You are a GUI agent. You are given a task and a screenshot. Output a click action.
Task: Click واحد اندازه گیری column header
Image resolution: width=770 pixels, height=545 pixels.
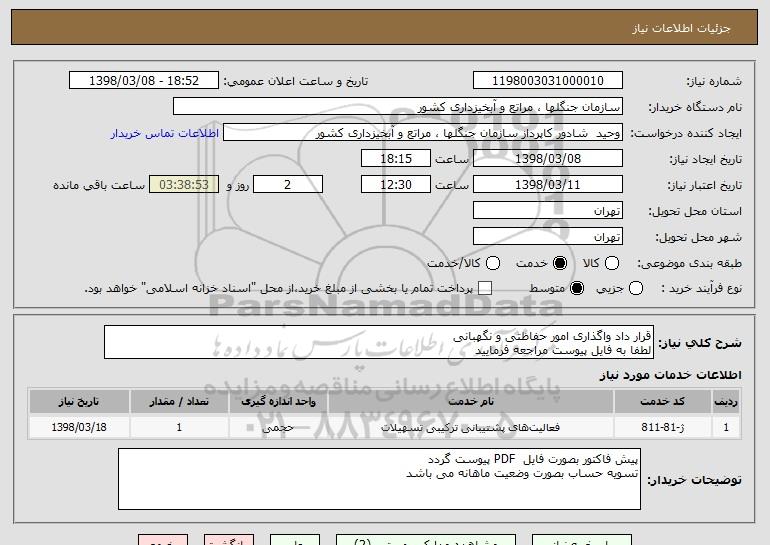pyautogui.click(x=278, y=402)
